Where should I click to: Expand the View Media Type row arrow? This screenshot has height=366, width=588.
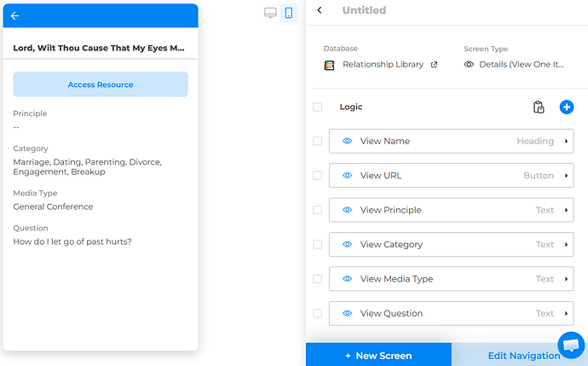[566, 279]
